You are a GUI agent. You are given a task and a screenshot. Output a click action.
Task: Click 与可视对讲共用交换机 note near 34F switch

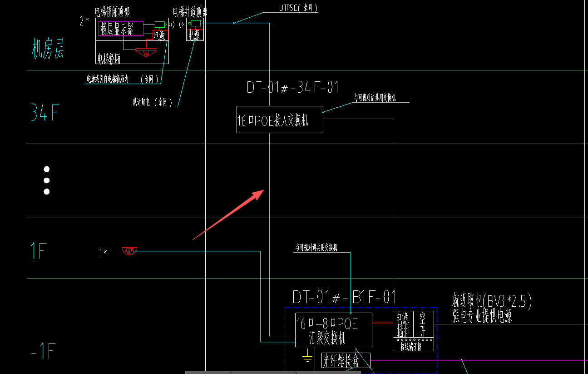[375, 98]
